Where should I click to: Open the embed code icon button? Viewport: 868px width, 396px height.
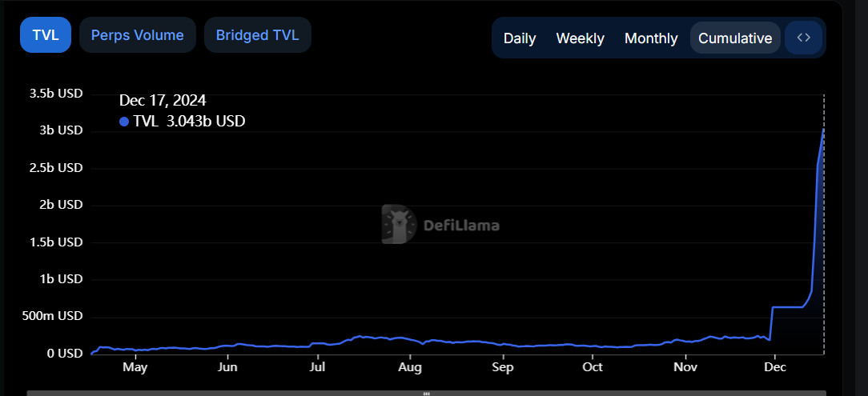pyautogui.click(x=803, y=38)
